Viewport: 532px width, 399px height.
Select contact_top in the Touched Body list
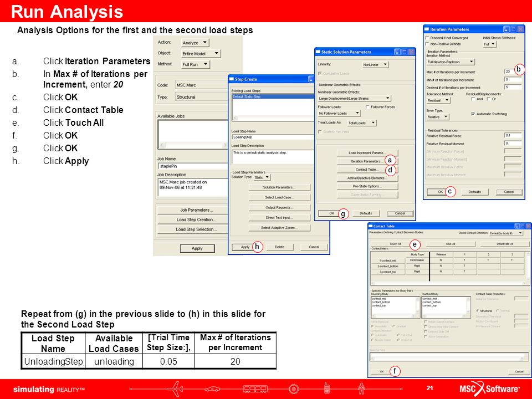(x=429, y=306)
